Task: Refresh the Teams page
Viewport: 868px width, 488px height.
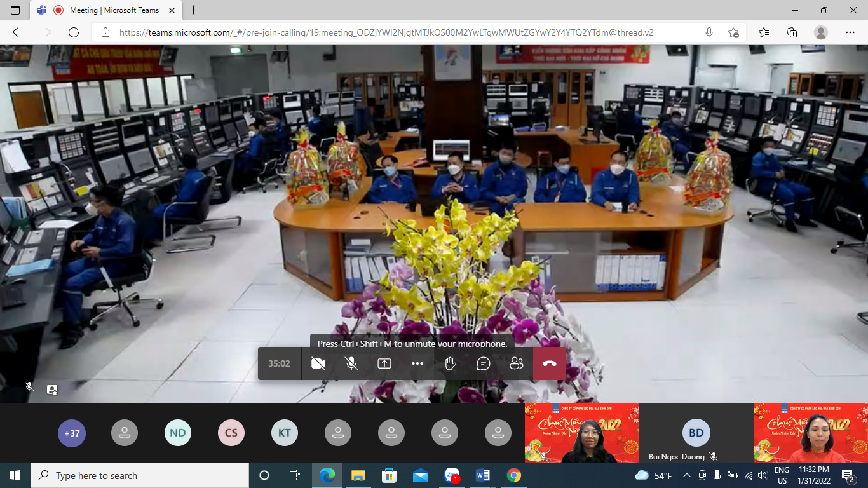Action: 74,32
